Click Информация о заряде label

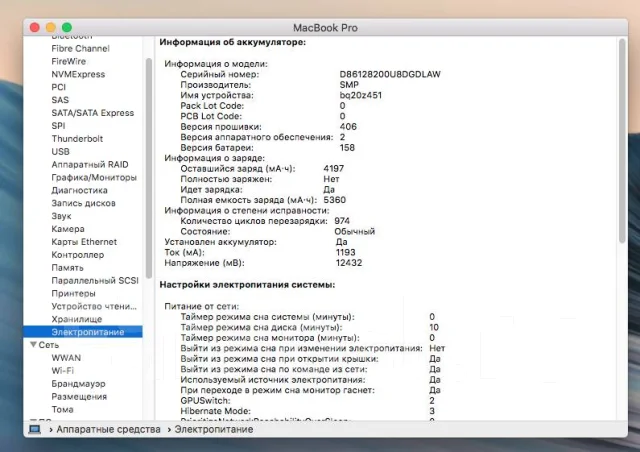[215, 158]
